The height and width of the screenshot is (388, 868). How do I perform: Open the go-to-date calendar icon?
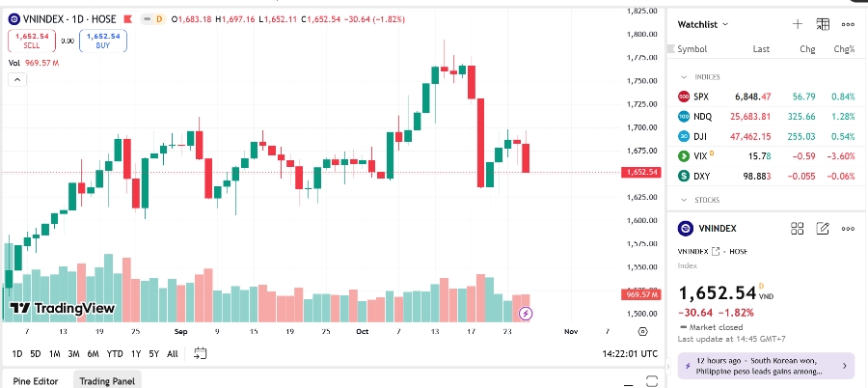click(x=201, y=354)
